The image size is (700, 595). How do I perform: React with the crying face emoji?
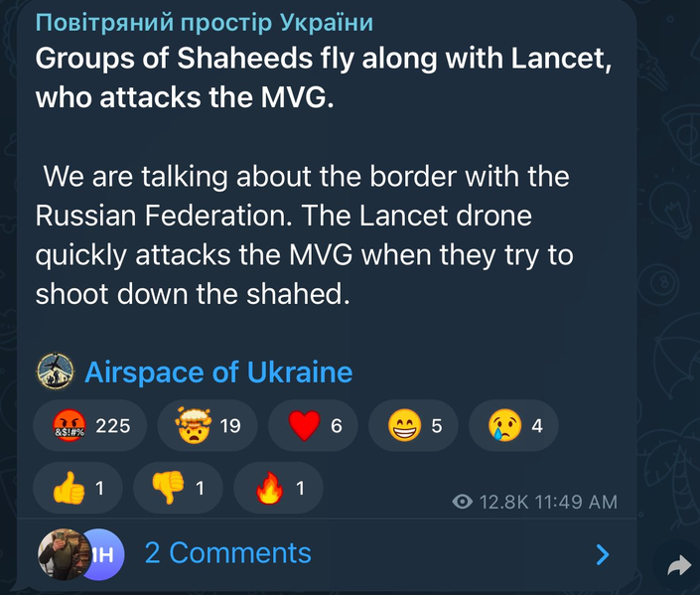(511, 426)
